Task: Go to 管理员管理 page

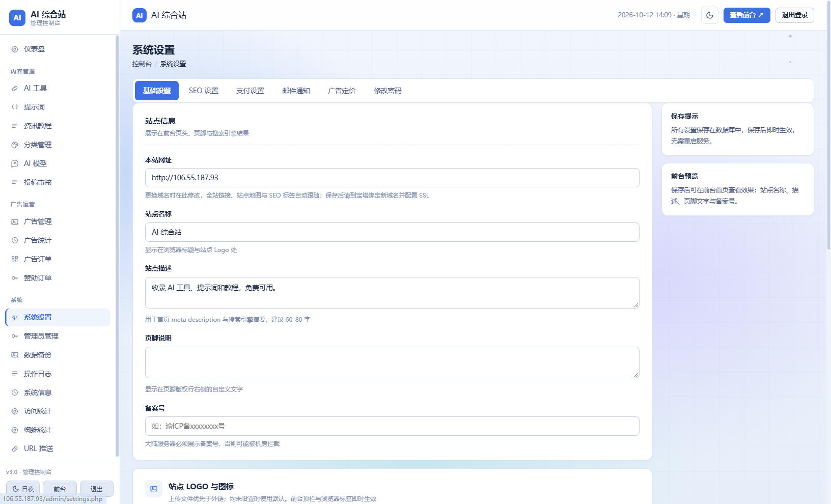Action: [58, 337]
